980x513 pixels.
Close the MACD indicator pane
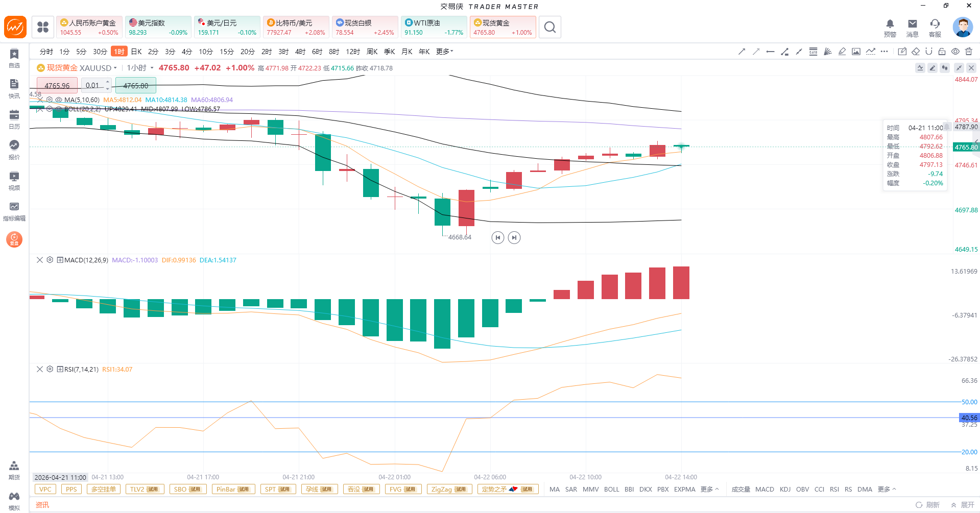click(40, 260)
